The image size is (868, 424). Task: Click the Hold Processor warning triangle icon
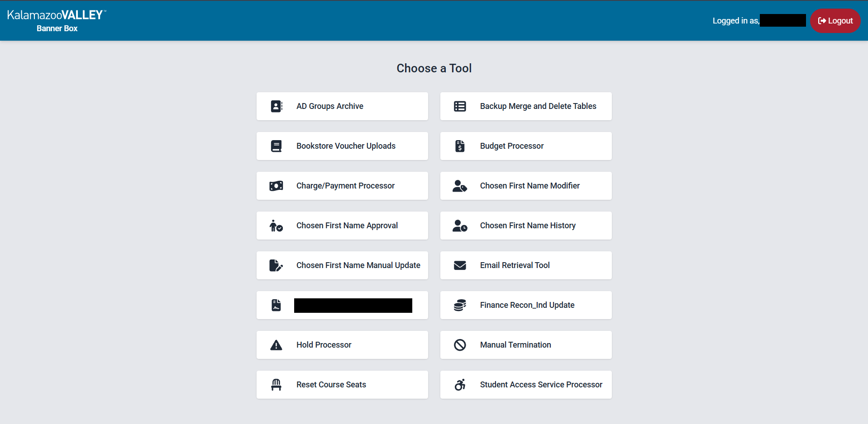[276, 345]
